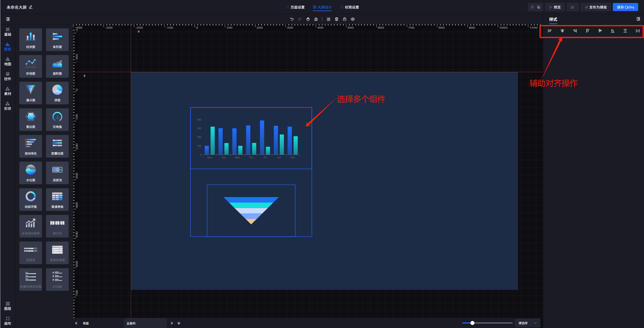Click the align top icon

coord(587,31)
